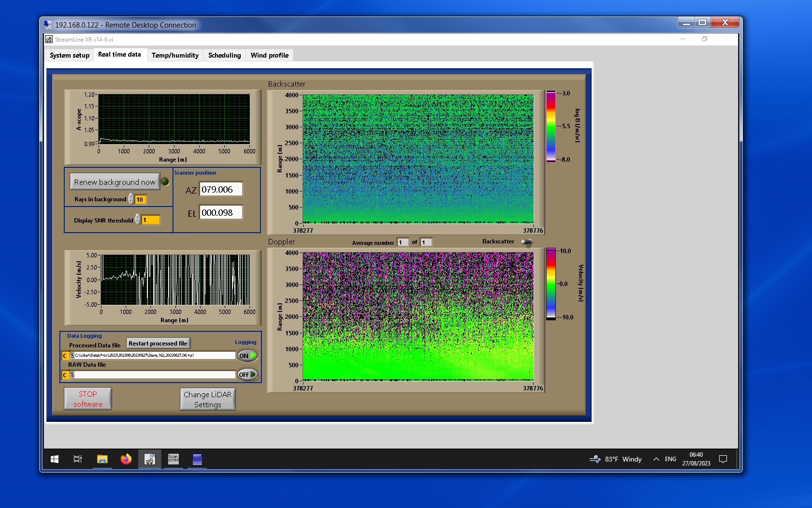812x508 pixels.
Task: Click the Backscatter log B color scale bar
Action: pos(551,126)
